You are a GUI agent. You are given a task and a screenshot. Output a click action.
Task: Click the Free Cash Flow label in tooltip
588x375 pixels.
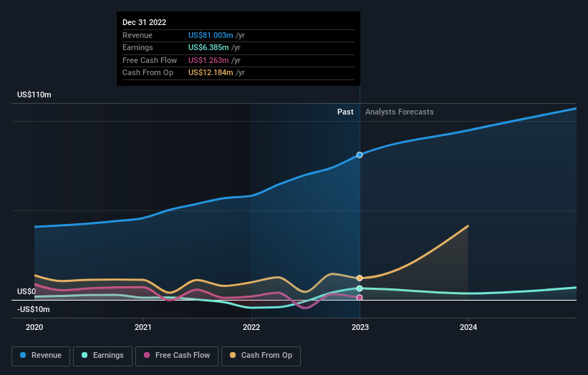(150, 60)
